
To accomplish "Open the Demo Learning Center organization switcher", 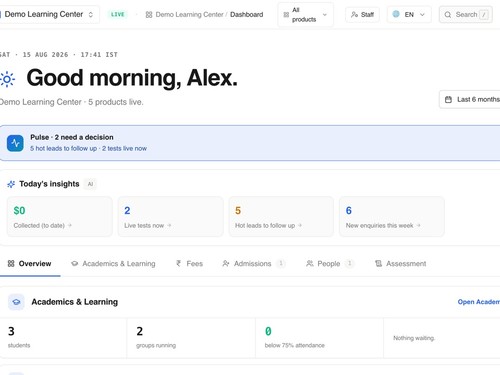I will pyautogui.click(x=49, y=14).
